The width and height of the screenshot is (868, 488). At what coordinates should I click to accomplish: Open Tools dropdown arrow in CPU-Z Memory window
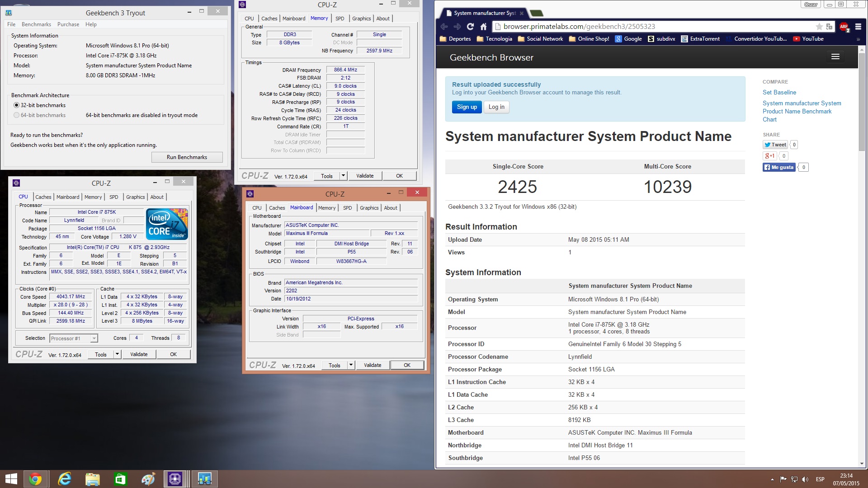click(343, 176)
